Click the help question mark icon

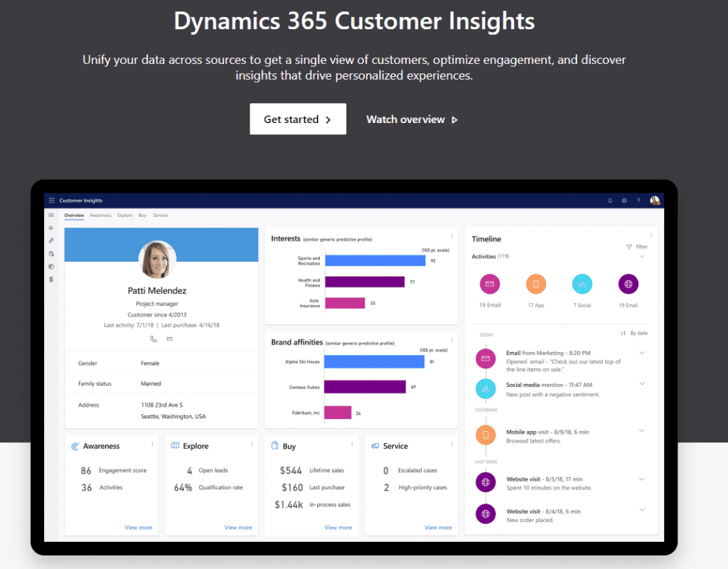638,201
